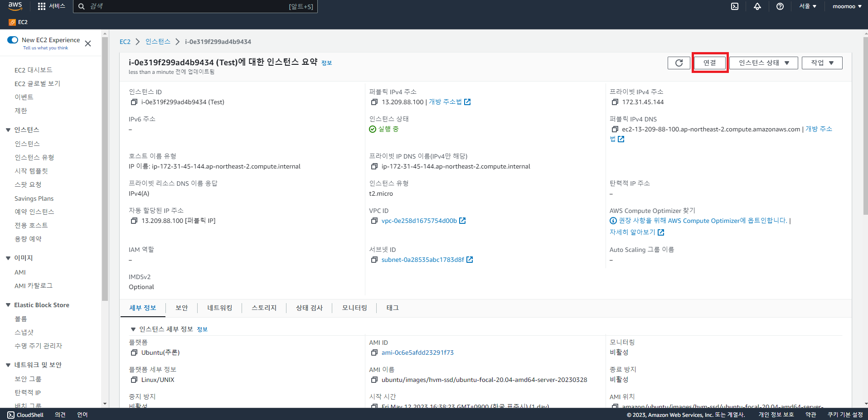Image resolution: width=868 pixels, height=420 pixels.
Task: Copy the platform details Linux/UNIX value
Action: click(134, 380)
